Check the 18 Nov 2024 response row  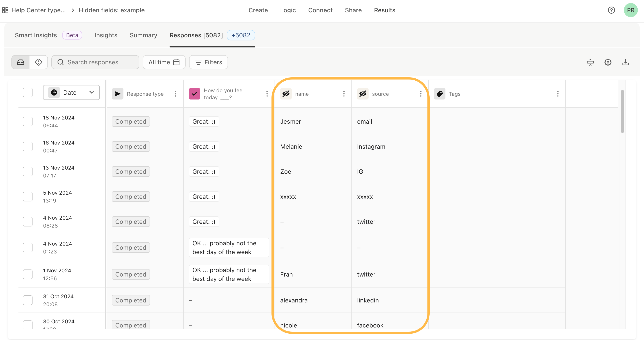pos(27,121)
